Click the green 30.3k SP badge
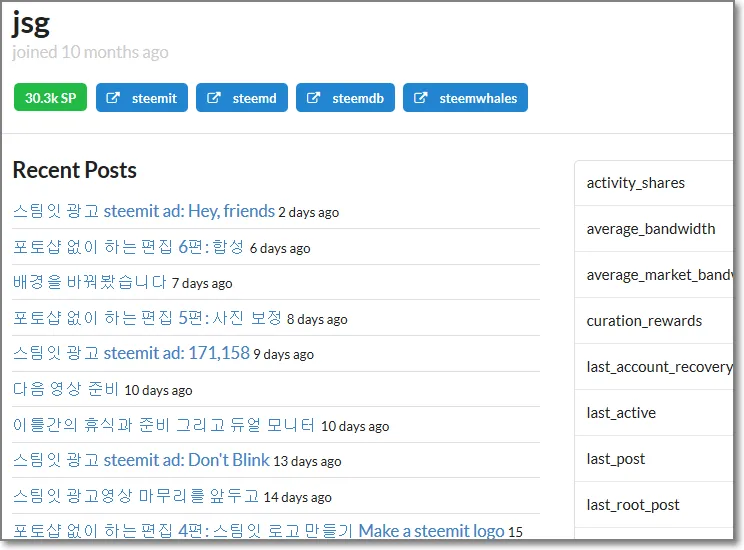This screenshot has width=744, height=550. (51, 98)
